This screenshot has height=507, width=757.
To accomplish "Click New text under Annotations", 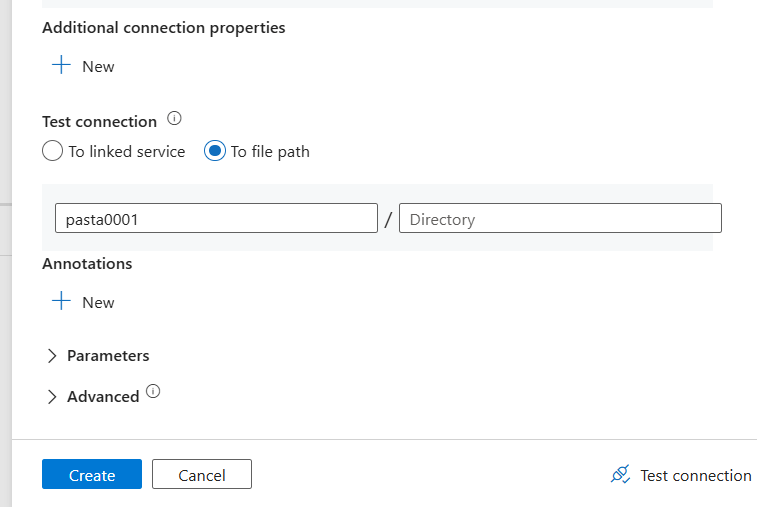I will (x=98, y=303).
